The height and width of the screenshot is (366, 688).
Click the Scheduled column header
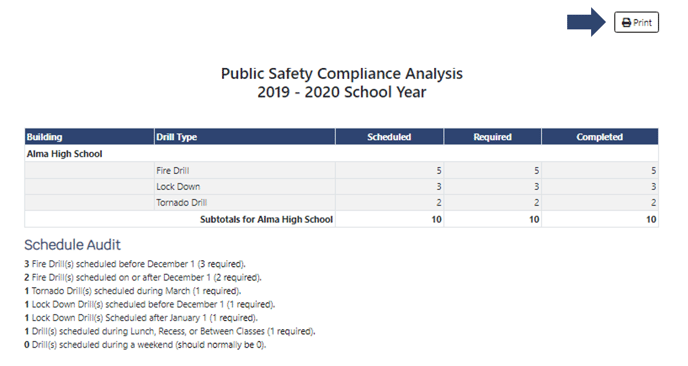point(389,137)
